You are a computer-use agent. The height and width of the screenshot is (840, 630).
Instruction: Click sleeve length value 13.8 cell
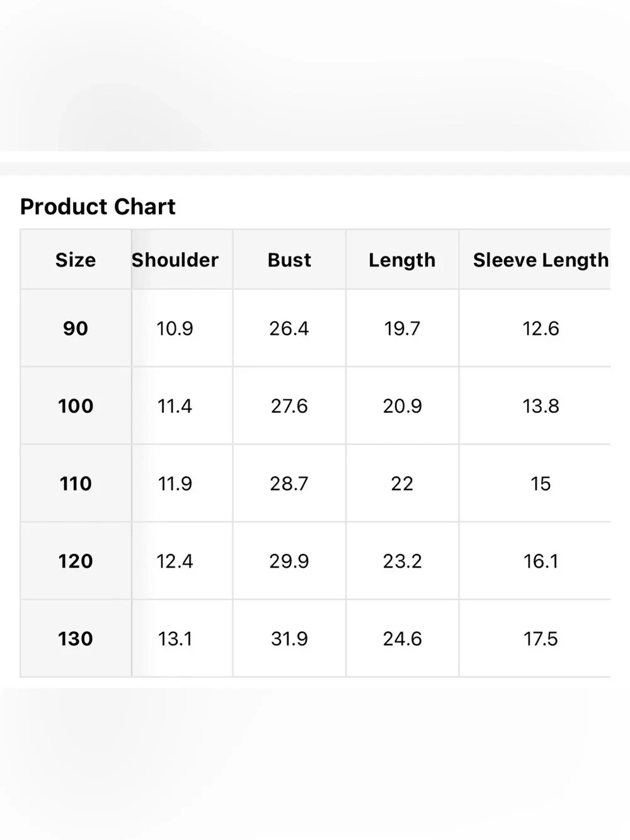[541, 406]
